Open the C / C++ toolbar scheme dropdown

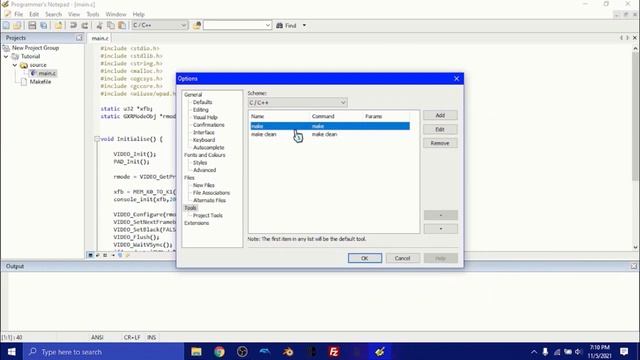pos(159,25)
